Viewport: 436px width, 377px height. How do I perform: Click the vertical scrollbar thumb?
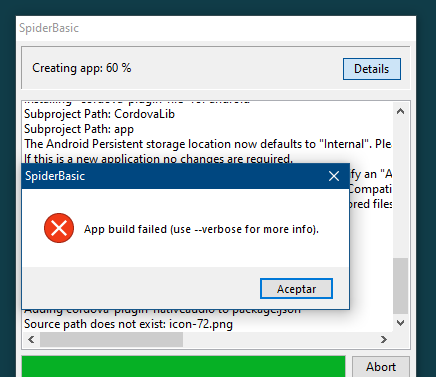point(400,286)
